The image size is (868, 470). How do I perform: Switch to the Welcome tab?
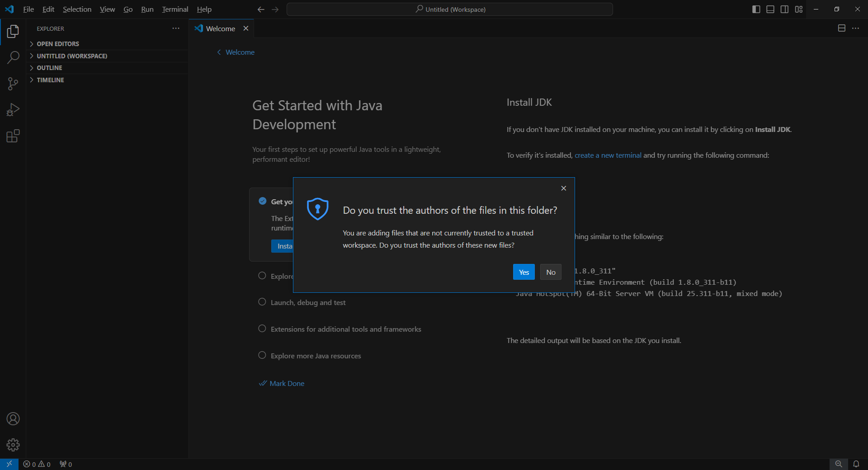(x=220, y=28)
